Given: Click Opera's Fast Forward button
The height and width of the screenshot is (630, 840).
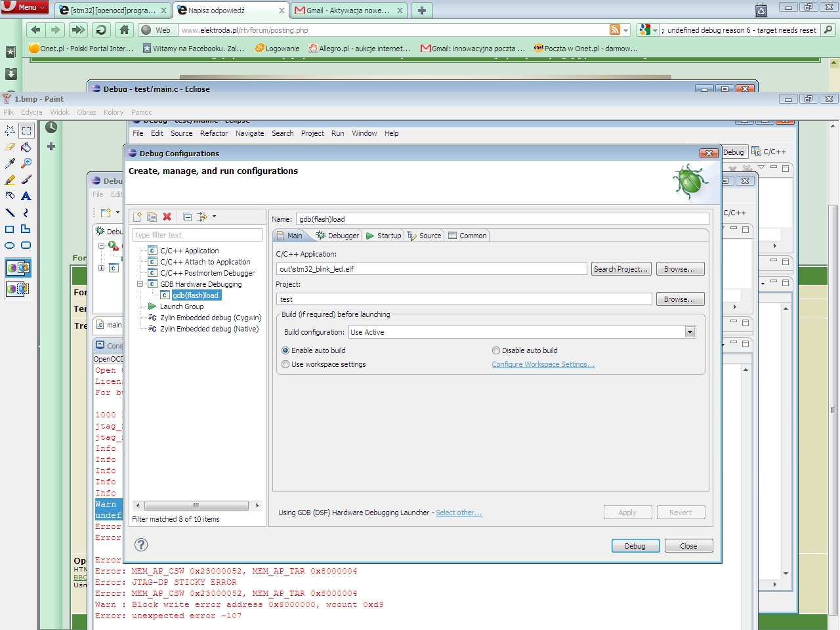Looking at the screenshot, I should point(78,30).
